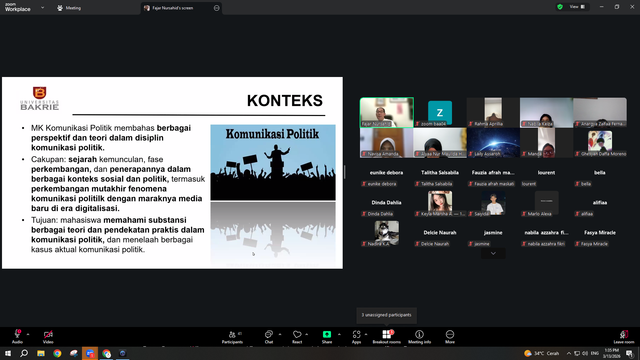Open the More options menu
The width and height of the screenshot is (640, 360).
[x=450, y=337]
